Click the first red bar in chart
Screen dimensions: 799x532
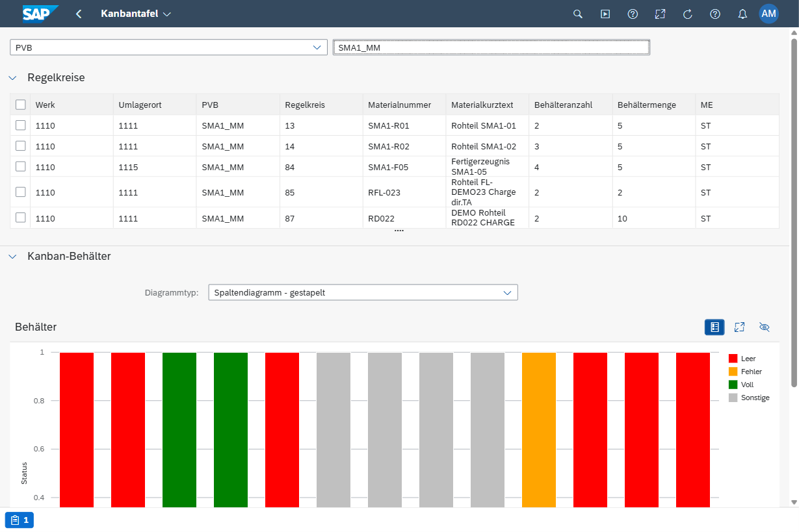coord(77,430)
